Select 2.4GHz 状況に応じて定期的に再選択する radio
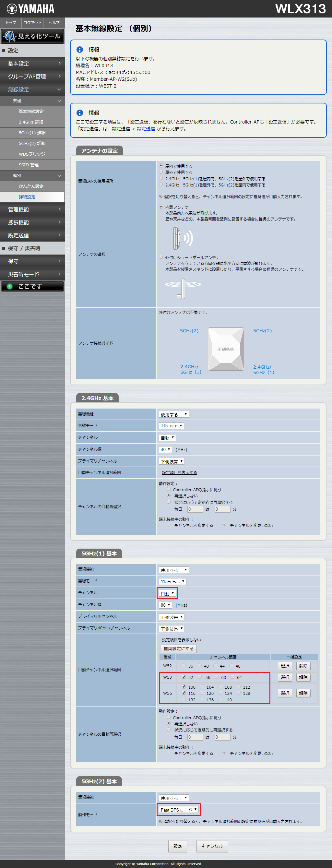 169,502
